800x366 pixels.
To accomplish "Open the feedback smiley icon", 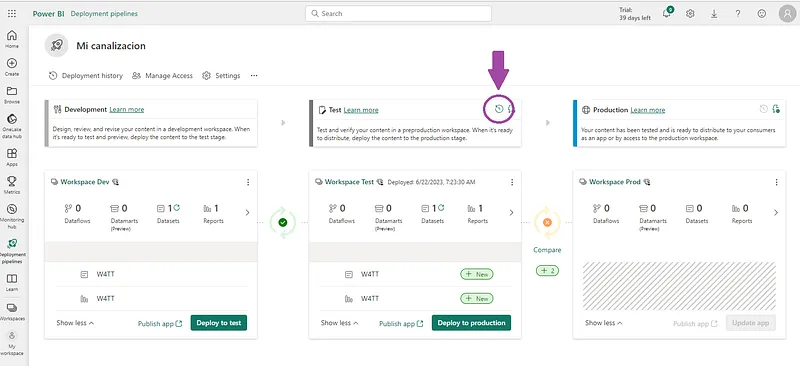I will 762,14.
